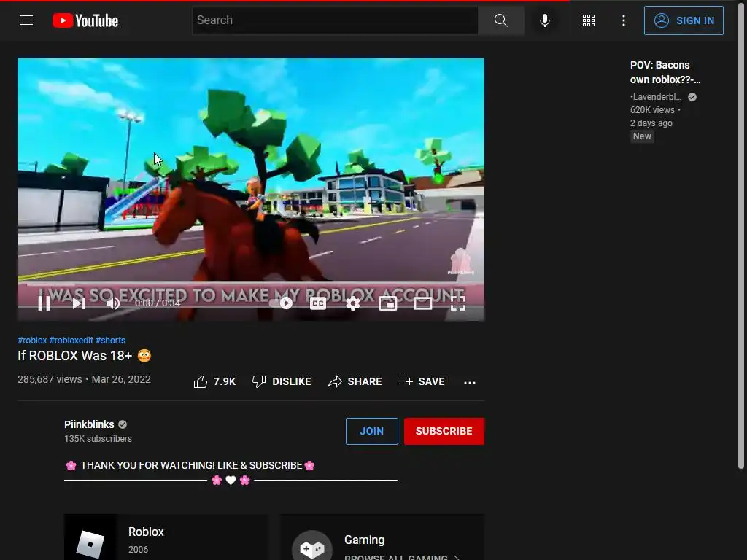The width and height of the screenshot is (747, 560).
Task: Click the SIGN IN button
Action: 684,20
